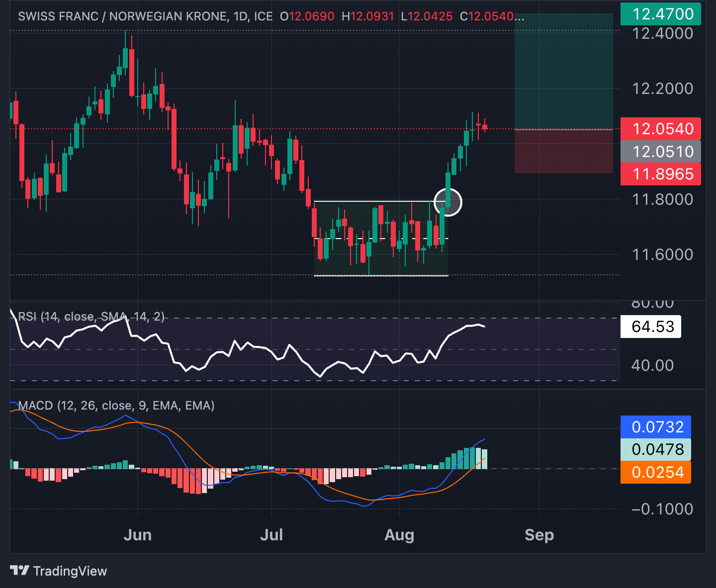Click the Jun label on time axis
Viewport: 716px width, 588px height.
pyautogui.click(x=137, y=535)
